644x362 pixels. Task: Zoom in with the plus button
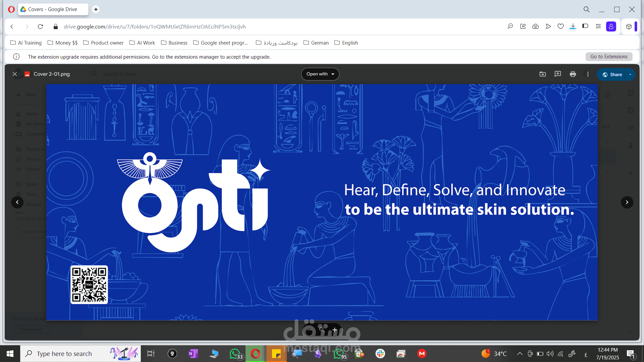tap(334, 330)
